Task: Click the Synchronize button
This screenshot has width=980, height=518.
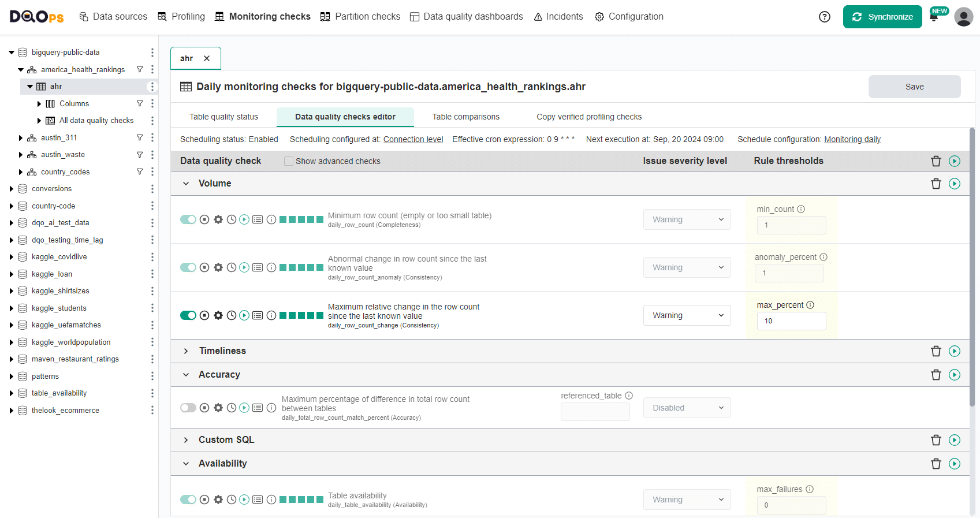Action: tap(882, 17)
